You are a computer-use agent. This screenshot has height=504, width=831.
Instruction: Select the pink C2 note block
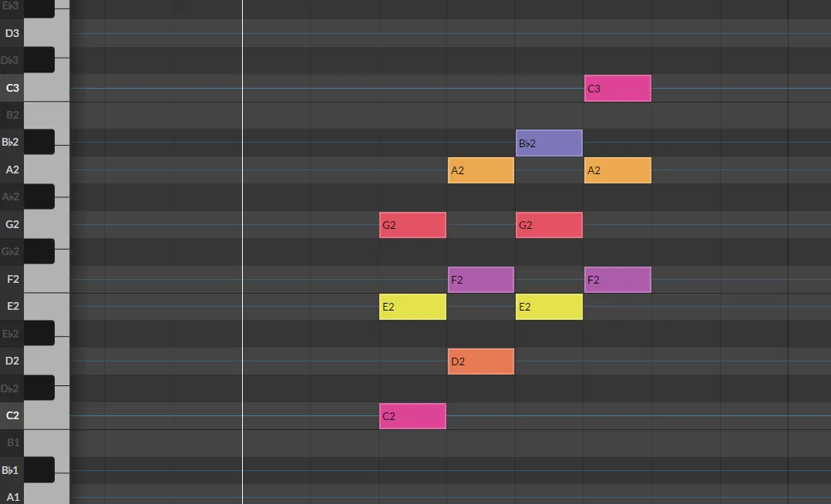[412, 416]
